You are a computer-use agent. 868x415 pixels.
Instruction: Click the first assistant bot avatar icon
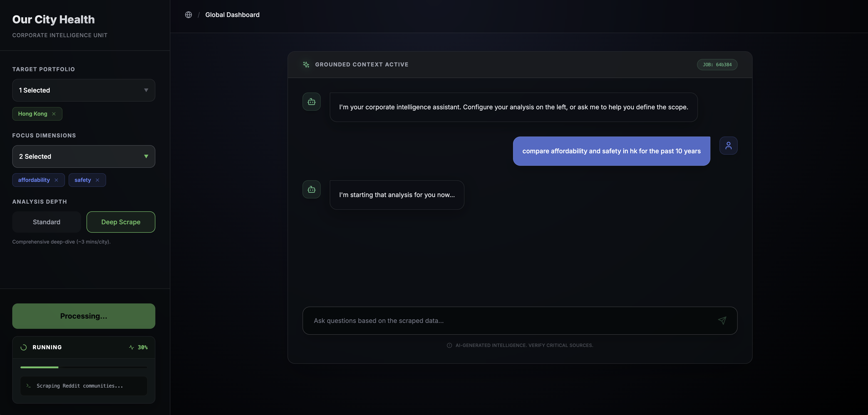[x=311, y=102]
